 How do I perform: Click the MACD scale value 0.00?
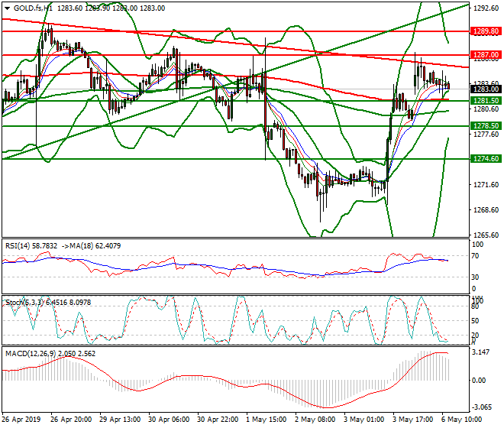479,381
